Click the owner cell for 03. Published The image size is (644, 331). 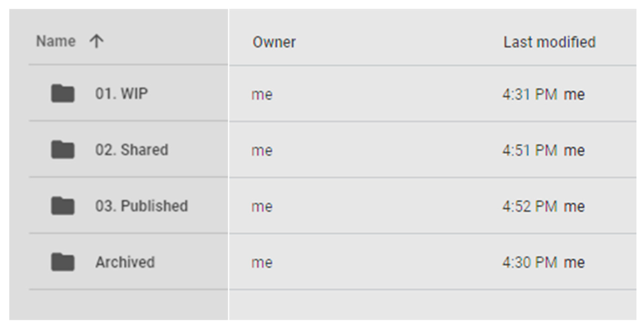click(262, 207)
